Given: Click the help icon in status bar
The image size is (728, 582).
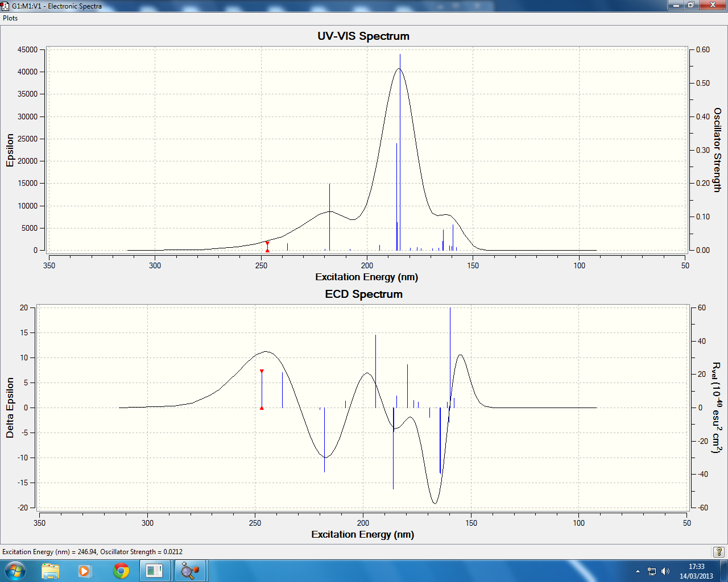Looking at the screenshot, I should 719,552.
